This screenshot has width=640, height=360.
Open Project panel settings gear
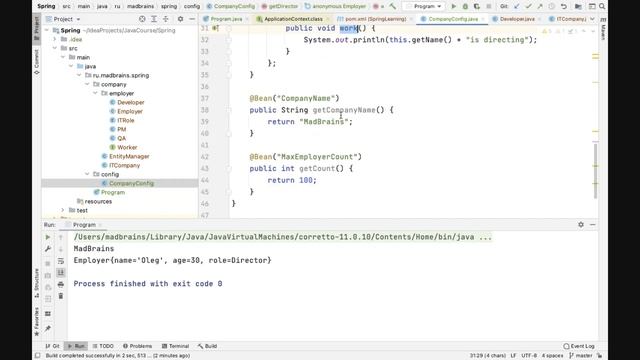pyautogui.click(x=180, y=19)
